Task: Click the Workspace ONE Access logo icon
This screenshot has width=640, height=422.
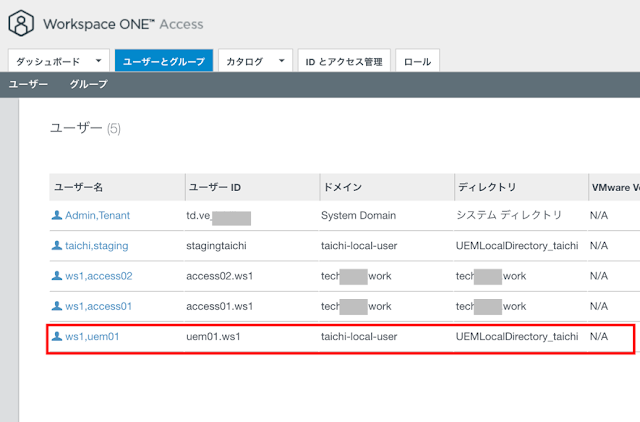Action: point(21,23)
